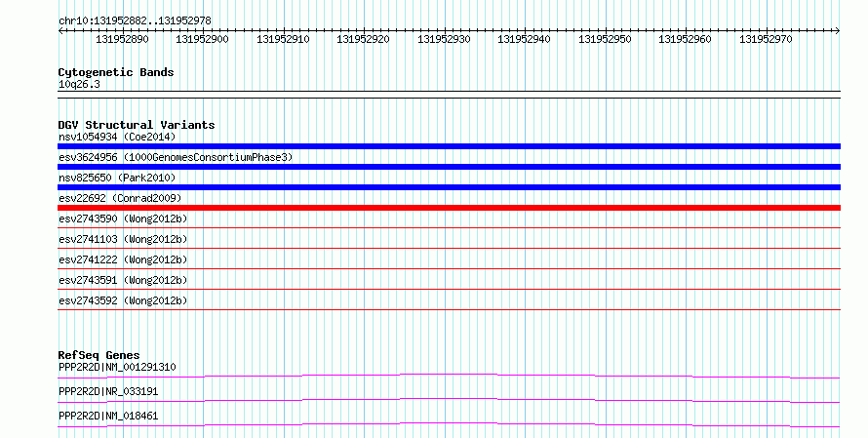
Task: Select variant label esv22692 (Conrad2009)
Action: pos(120,198)
